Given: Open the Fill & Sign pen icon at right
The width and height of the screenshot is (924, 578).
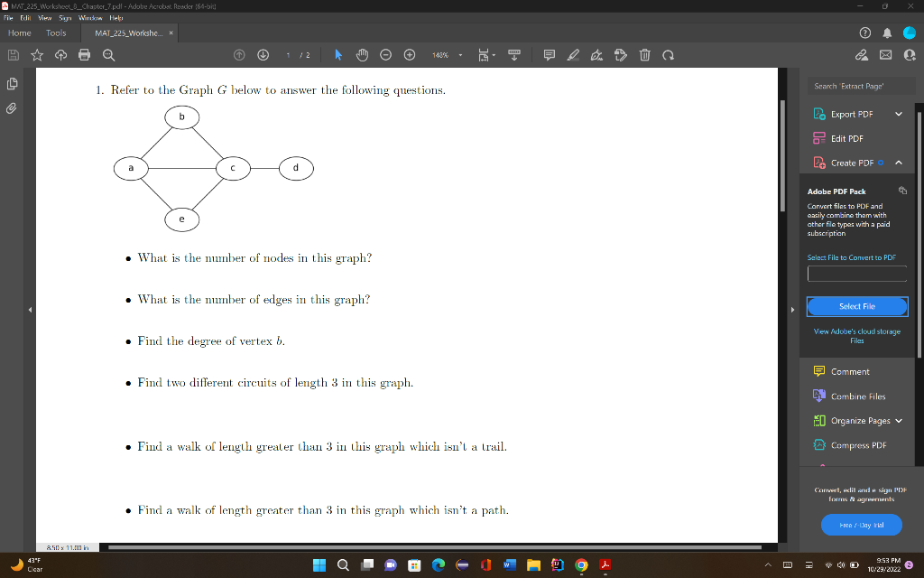Looking at the screenshot, I should pyautogui.click(x=862, y=55).
